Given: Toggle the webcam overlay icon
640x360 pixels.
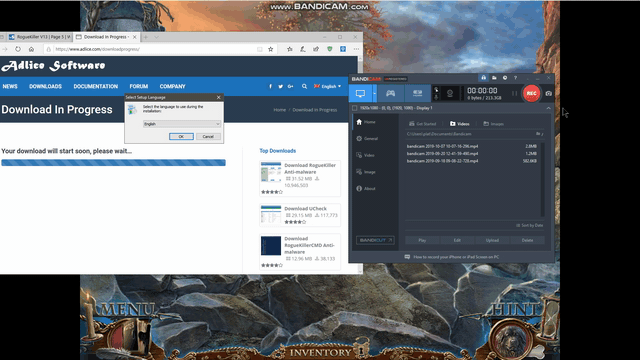Looking at the screenshot, I should 450,93.
